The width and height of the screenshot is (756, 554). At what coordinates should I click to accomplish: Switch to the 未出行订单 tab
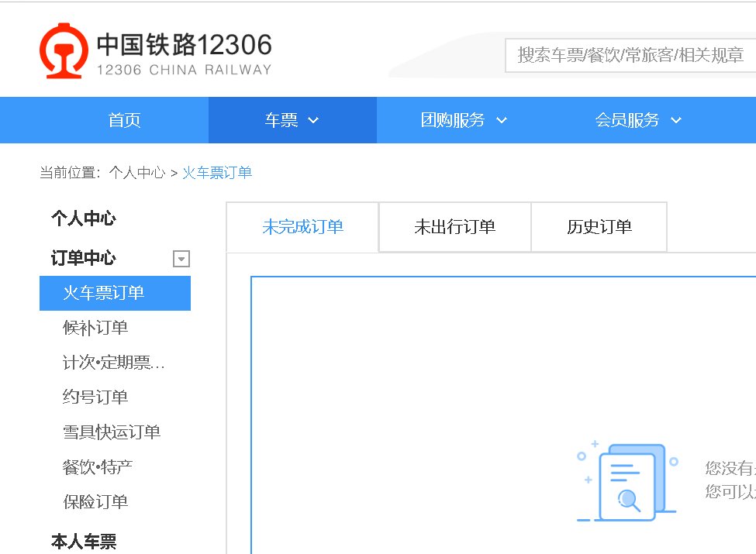pos(454,226)
